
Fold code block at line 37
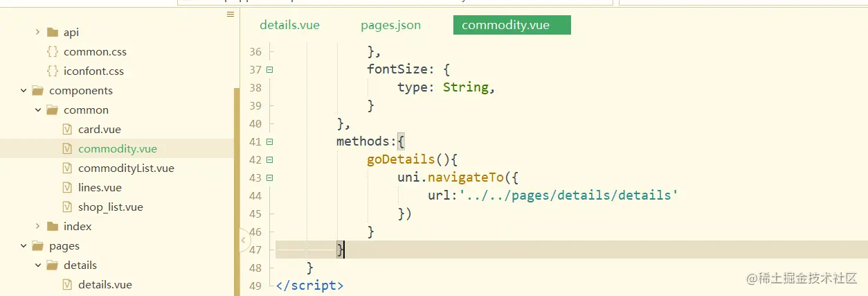[x=269, y=69]
